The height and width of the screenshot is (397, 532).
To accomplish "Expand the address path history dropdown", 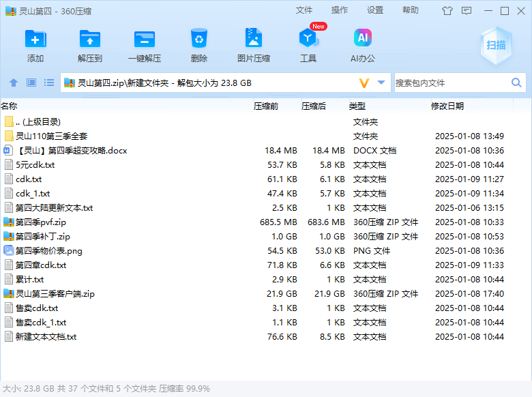I will pyautogui.click(x=381, y=83).
